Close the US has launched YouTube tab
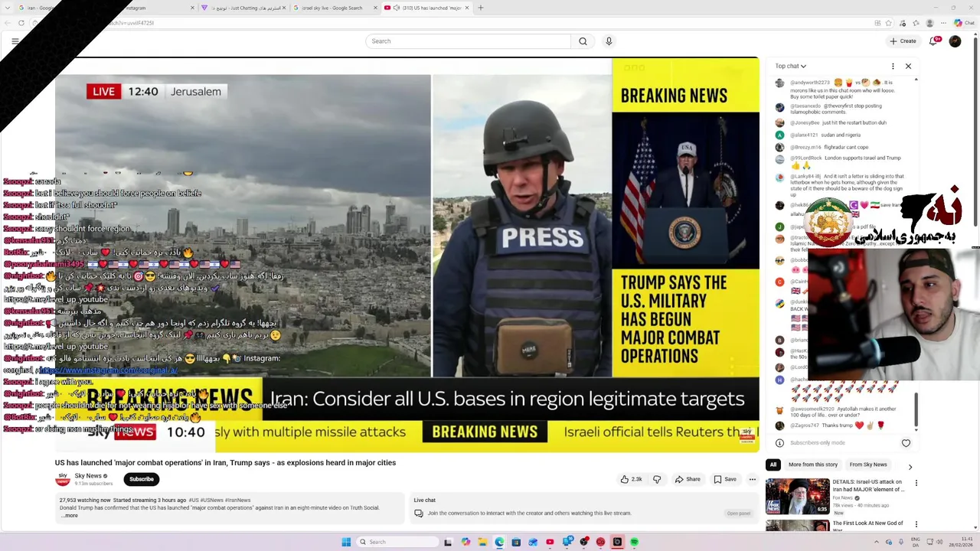The height and width of the screenshot is (551, 980). point(467,8)
